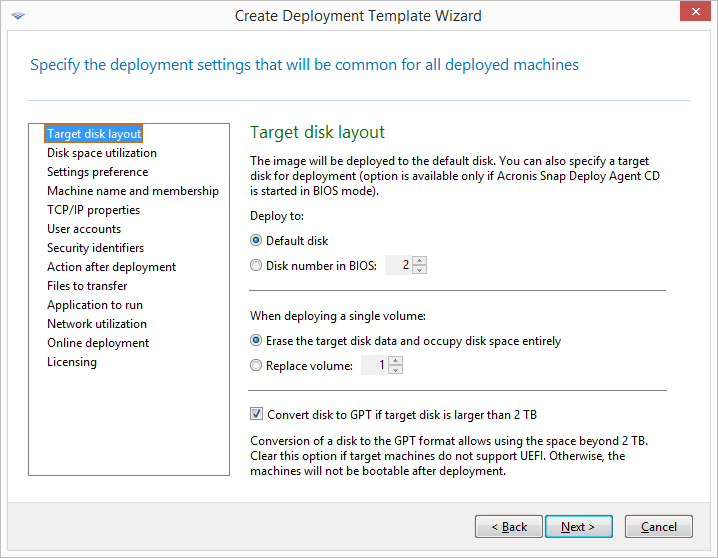The height and width of the screenshot is (558, 718).
Task: Click the wizard icon in title bar
Action: tap(17, 17)
